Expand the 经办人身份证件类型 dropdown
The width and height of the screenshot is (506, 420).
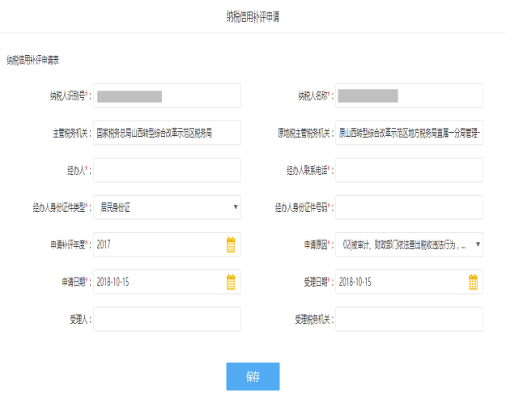[x=236, y=207]
